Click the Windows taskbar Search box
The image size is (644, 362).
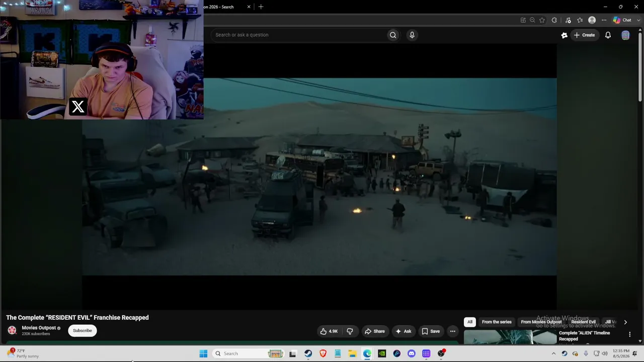click(249, 353)
